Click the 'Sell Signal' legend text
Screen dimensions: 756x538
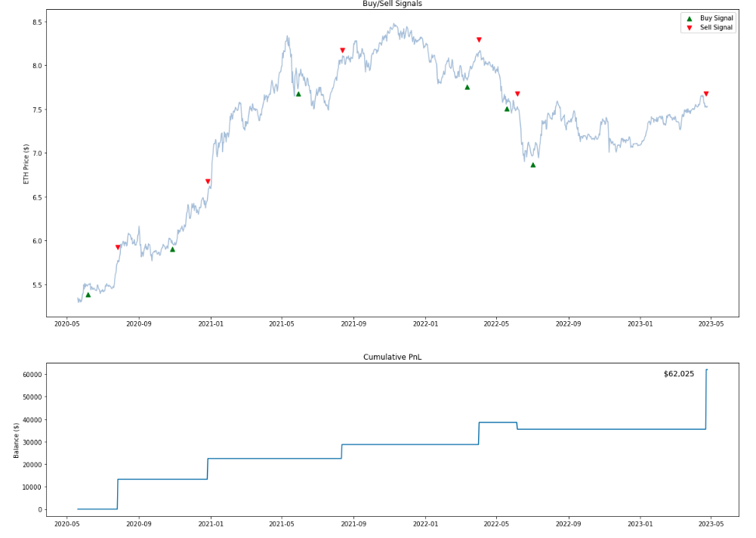pos(717,28)
